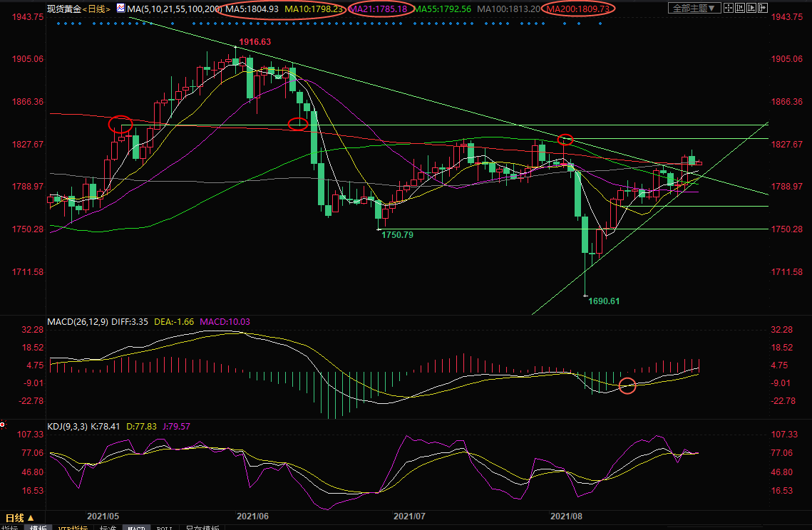Click the red dot icon beside the KDJ panel
The height and width of the screenshot is (530, 812).
2,425
